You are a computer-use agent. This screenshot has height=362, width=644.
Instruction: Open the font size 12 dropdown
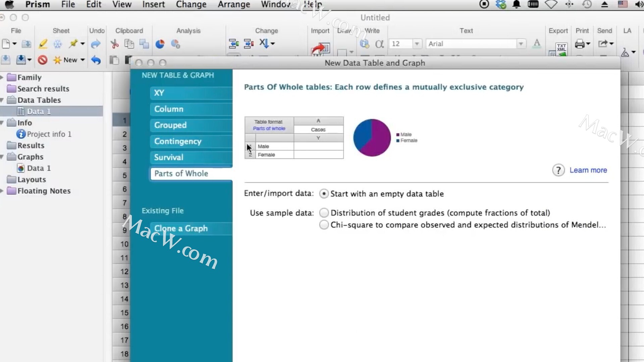tap(417, 44)
